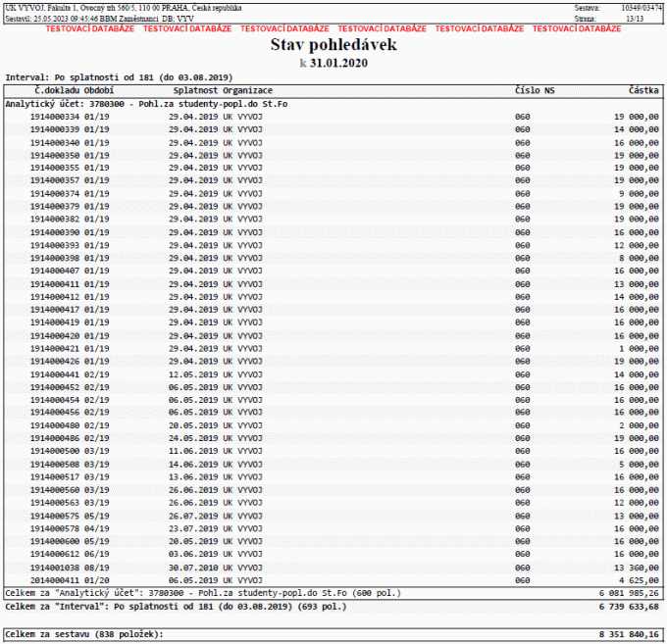Select the Č.dokladu column header
Image resolution: width=667 pixels, height=644 pixels.
[58, 90]
